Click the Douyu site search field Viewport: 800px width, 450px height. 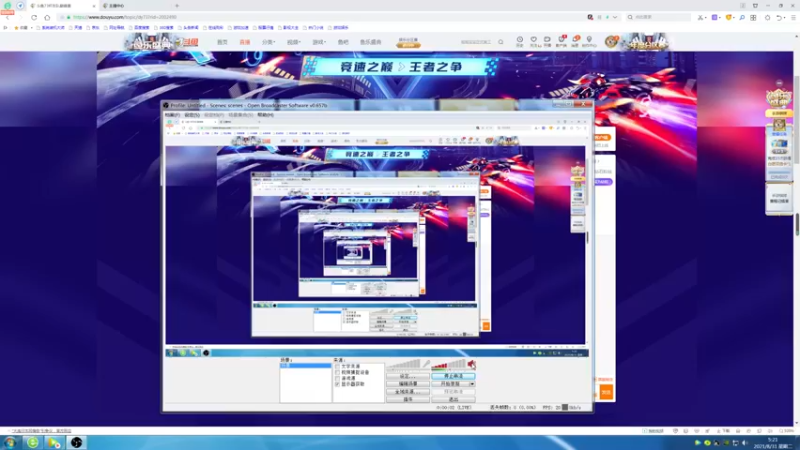[476, 42]
